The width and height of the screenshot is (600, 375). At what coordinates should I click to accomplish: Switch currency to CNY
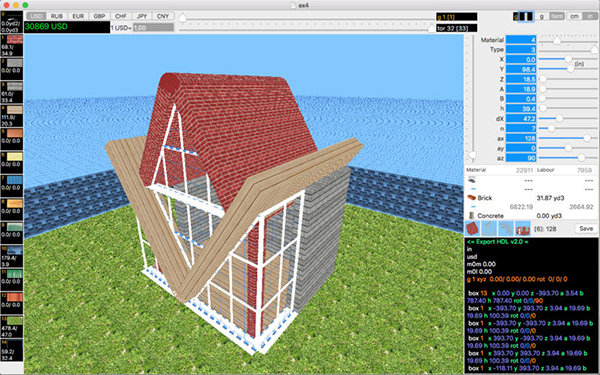tap(163, 16)
